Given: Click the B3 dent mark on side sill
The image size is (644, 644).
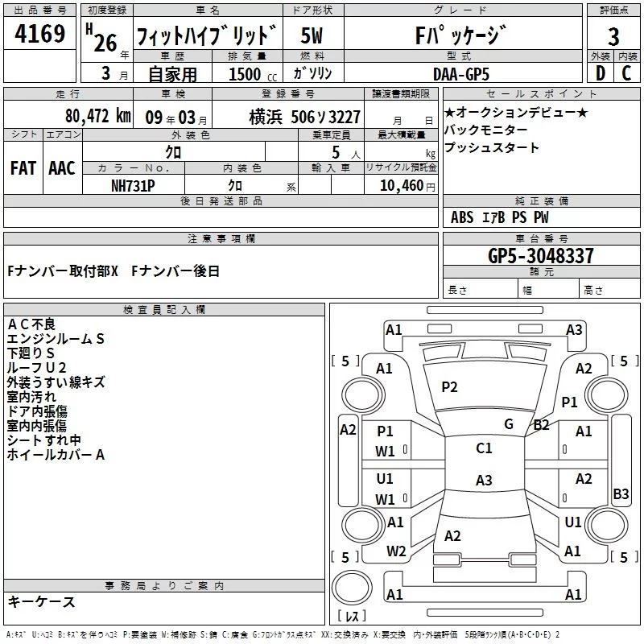Looking at the screenshot, I should (621, 493).
